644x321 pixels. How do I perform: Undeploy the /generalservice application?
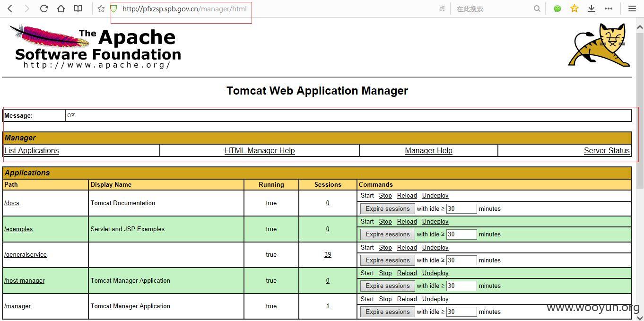coord(435,247)
